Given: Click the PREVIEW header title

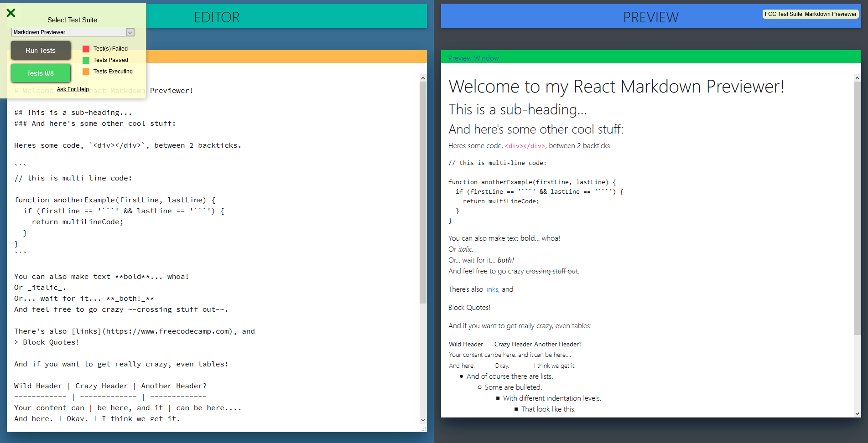Looking at the screenshot, I should point(651,17).
